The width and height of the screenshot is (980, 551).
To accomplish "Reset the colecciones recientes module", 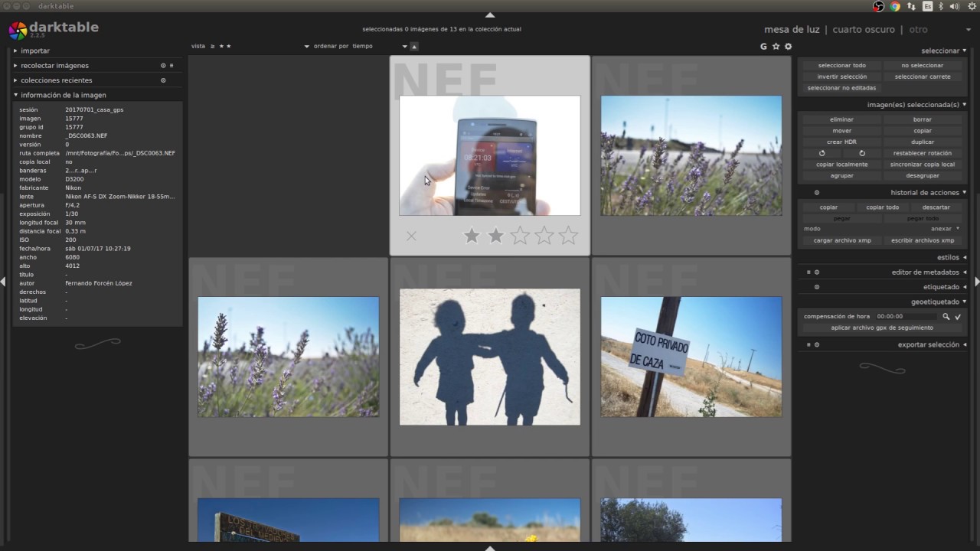I will pos(163,80).
